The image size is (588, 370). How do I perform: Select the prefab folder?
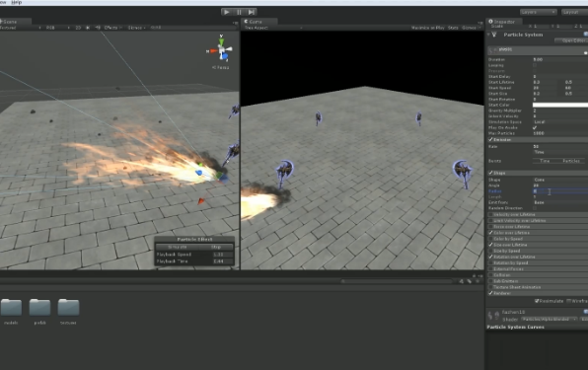[39, 308]
